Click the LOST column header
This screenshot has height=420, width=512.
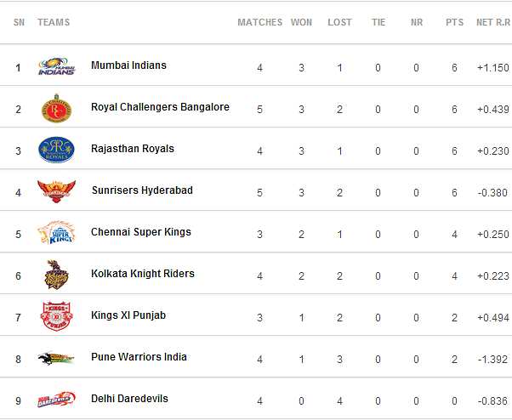[x=339, y=22]
